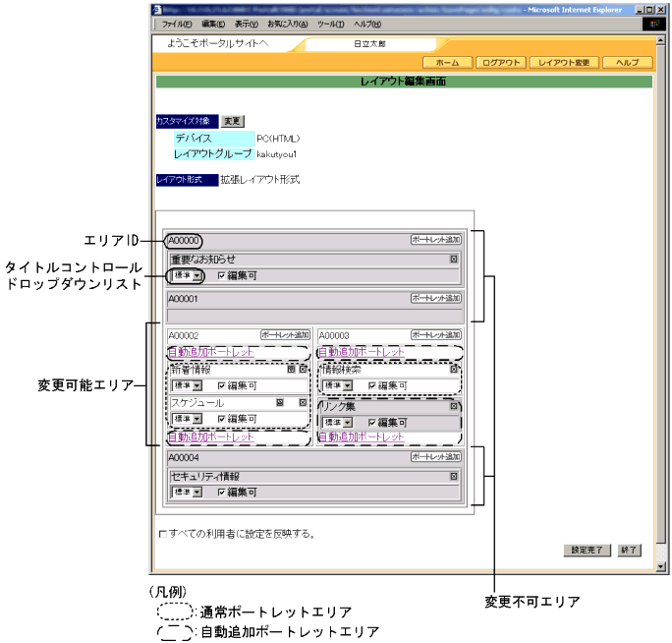The image size is (672, 643).
Task: Click the delete icon on スケジュール portlet
Action: tap(303, 402)
